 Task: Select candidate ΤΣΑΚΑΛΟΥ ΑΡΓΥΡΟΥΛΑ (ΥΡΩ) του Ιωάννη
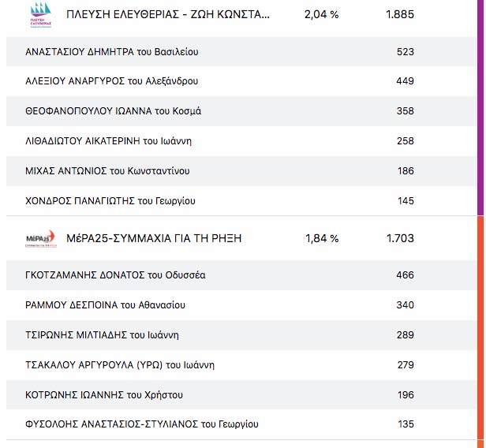coord(120,364)
